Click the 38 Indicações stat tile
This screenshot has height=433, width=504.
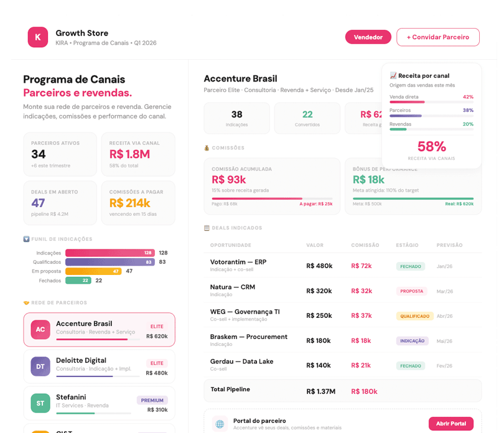(x=237, y=118)
